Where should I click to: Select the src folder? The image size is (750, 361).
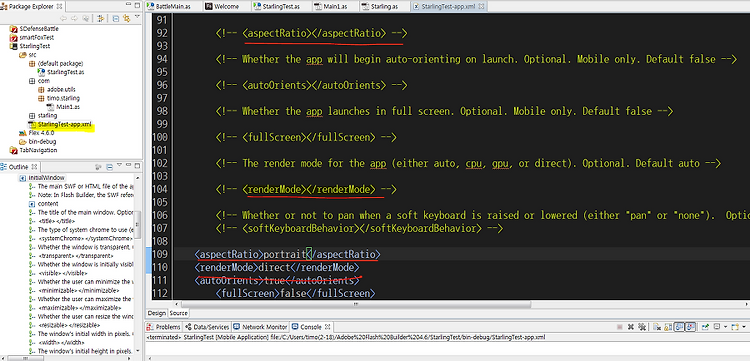[28, 55]
